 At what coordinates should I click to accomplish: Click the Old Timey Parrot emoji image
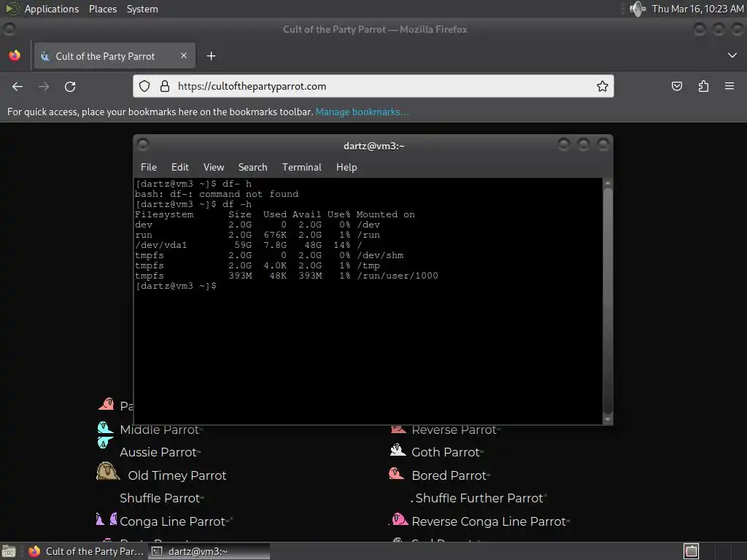108,472
